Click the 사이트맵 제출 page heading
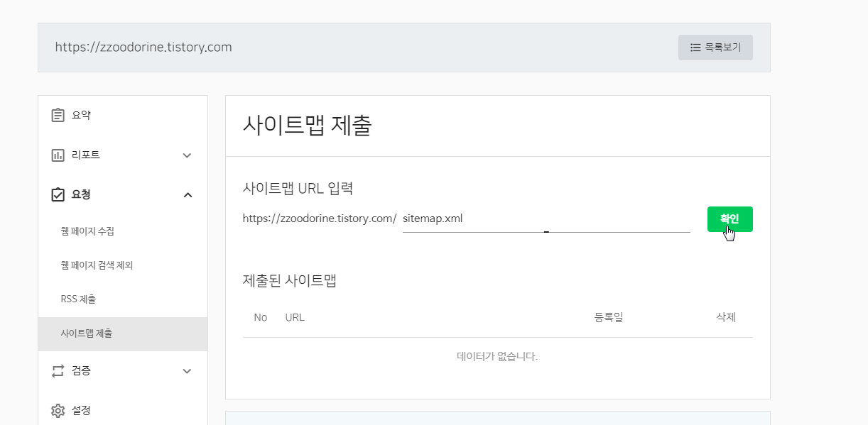Viewport: 868px width, 425px height. [x=308, y=126]
